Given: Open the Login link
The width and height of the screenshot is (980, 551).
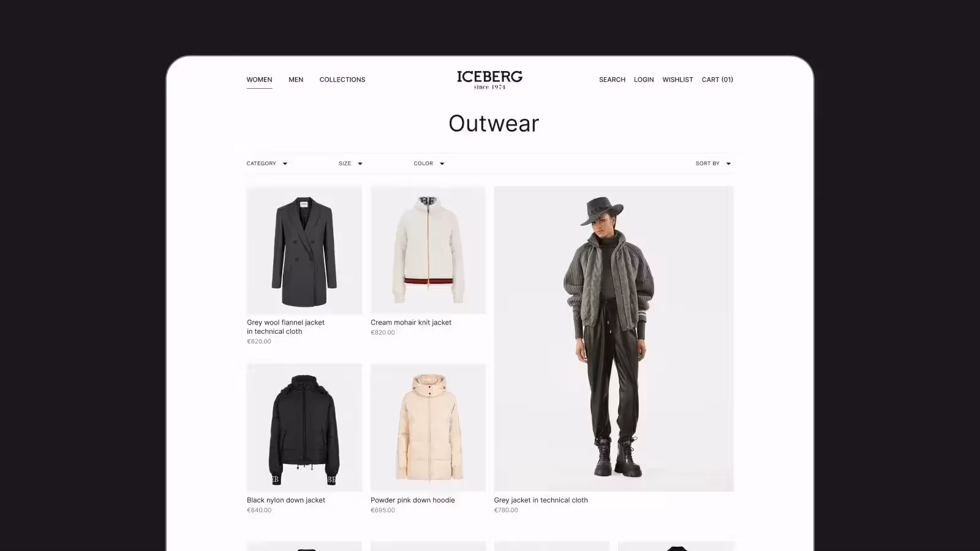Looking at the screenshot, I should pos(644,80).
